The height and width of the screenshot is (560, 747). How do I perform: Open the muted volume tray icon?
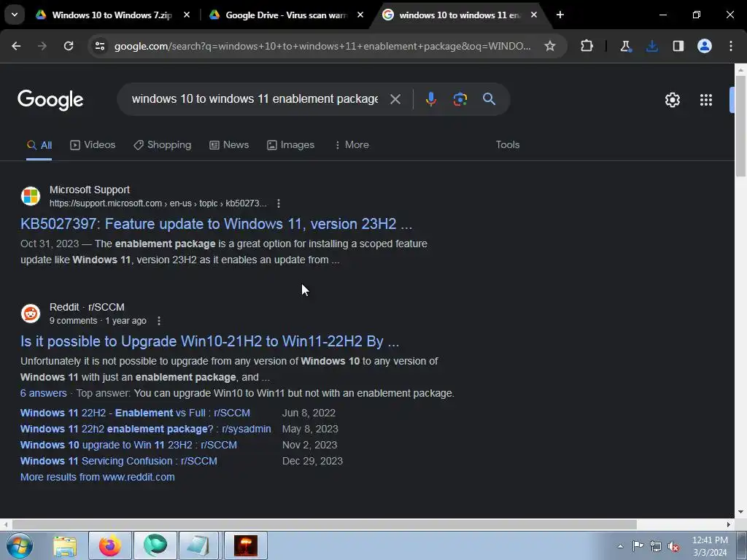pyautogui.click(x=673, y=546)
